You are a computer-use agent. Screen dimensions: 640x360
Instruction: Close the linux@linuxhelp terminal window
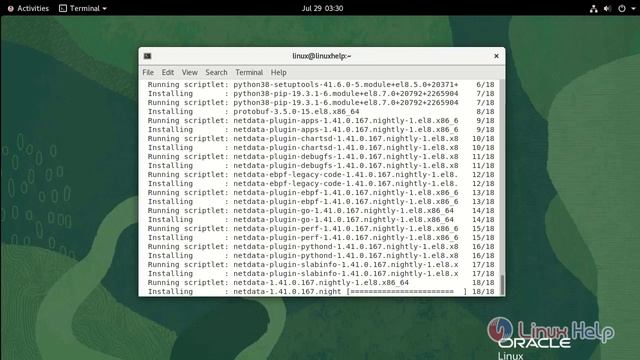click(496, 56)
